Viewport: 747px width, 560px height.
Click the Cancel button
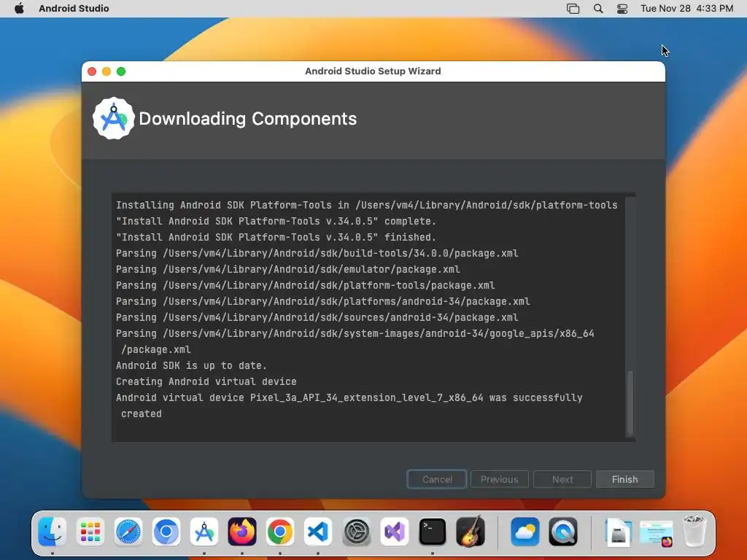coord(437,479)
